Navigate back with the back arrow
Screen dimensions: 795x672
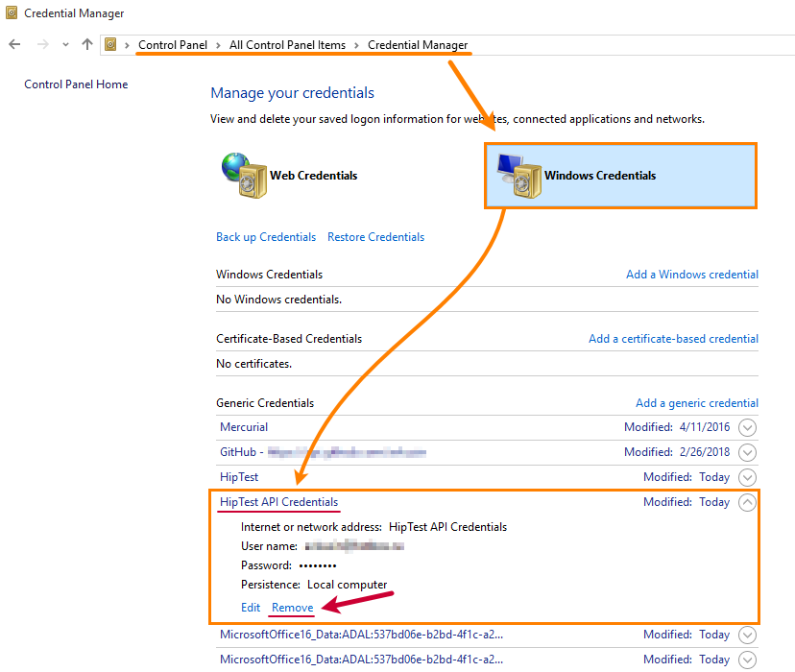[13, 44]
